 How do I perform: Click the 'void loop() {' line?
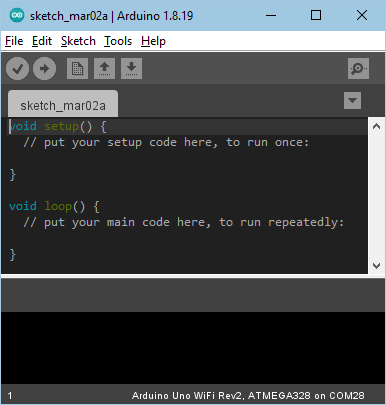click(54, 206)
